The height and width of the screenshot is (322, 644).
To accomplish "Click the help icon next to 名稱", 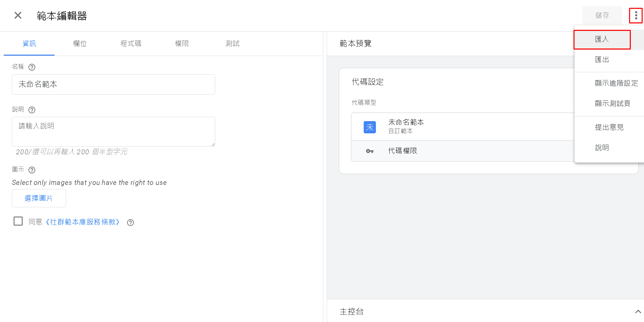I will [32, 67].
